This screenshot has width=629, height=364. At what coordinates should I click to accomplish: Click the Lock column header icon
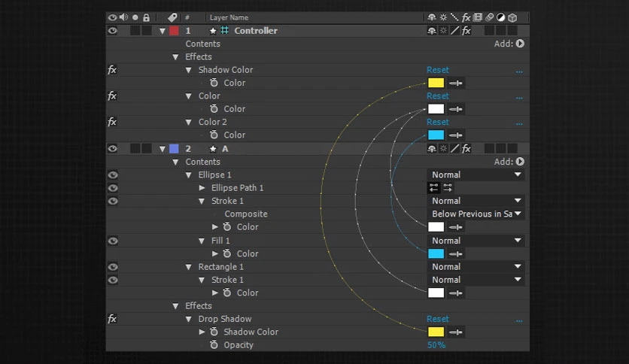[x=147, y=17]
